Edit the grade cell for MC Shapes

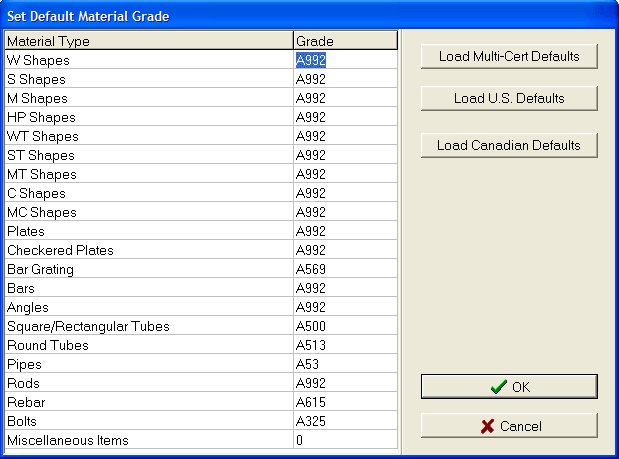pos(345,212)
